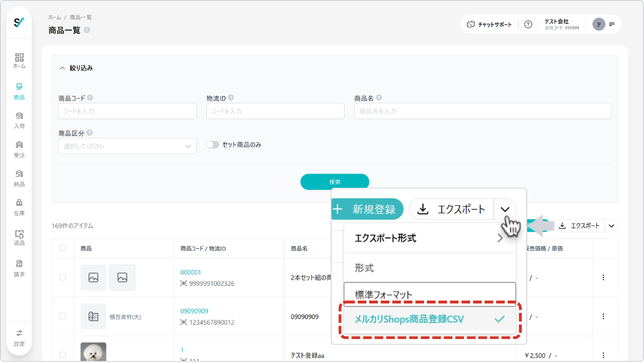644x363 pixels.
Task: Check the checkbox for the dog product row
Action: pos(63,355)
